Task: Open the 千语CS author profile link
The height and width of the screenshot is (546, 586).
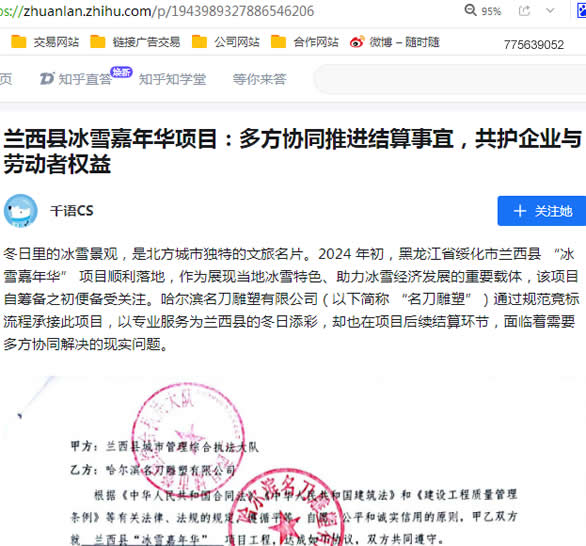Action: tap(72, 211)
